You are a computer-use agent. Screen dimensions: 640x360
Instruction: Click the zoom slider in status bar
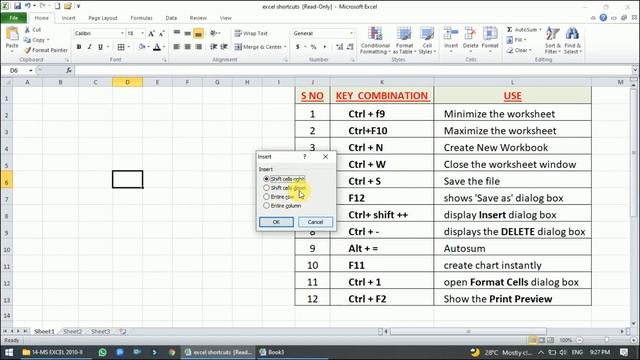coord(607,340)
